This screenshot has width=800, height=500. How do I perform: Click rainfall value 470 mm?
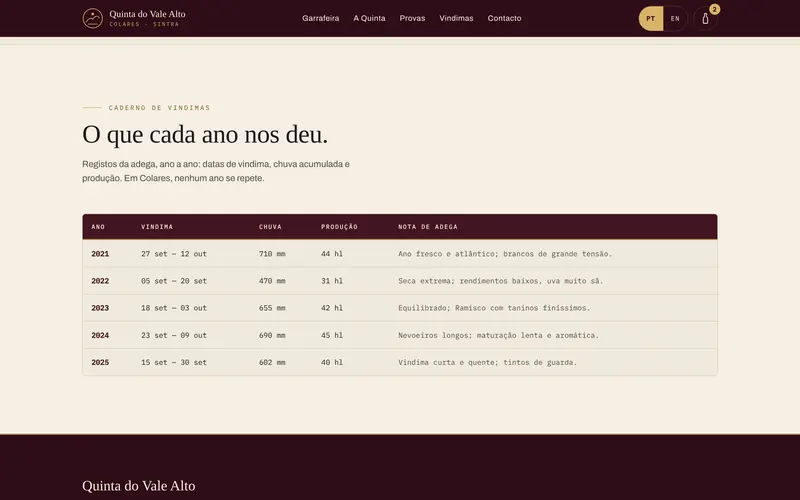click(x=272, y=281)
